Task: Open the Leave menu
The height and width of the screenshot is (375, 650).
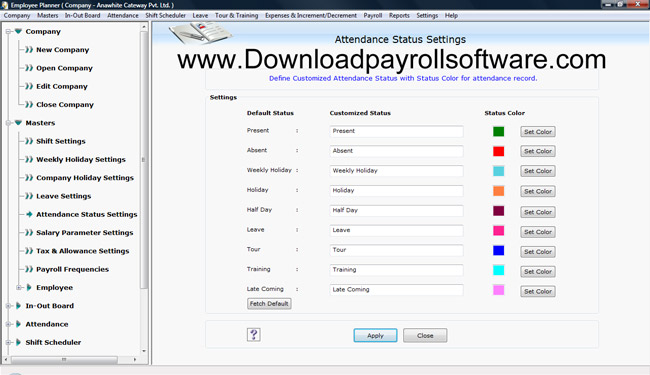Action: pyautogui.click(x=200, y=15)
